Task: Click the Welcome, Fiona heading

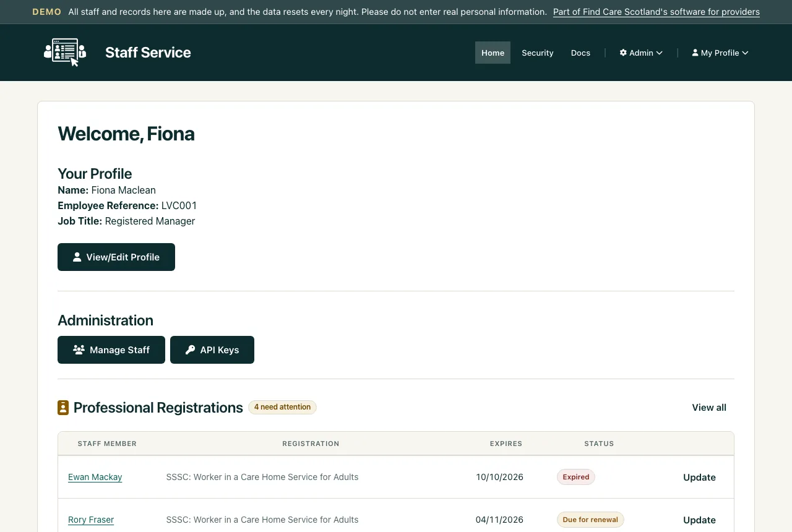Action: coord(126,134)
